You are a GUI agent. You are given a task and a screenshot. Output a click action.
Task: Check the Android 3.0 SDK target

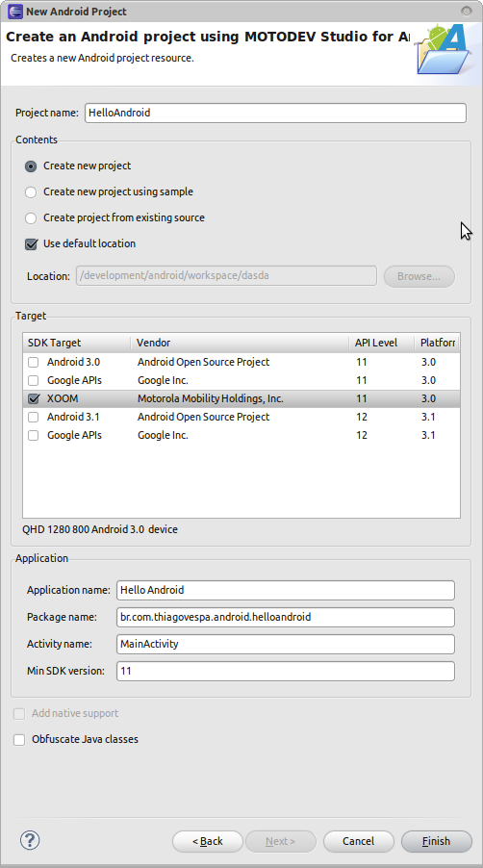34,362
